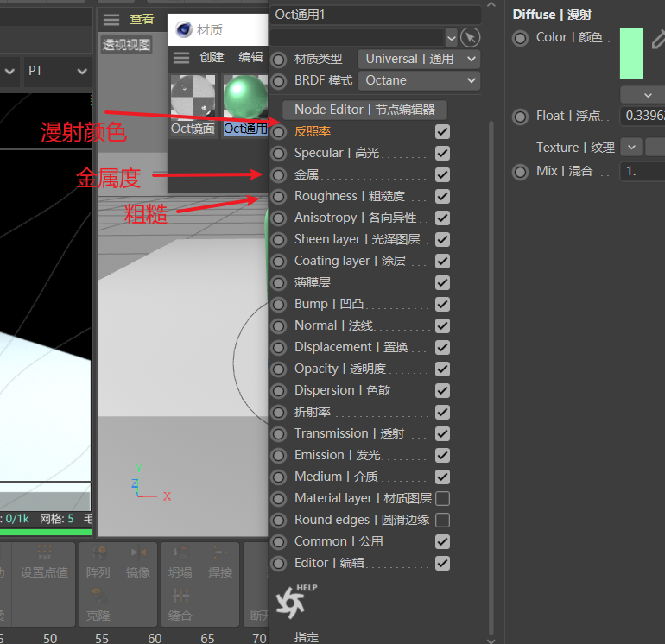Click the scroll-up arrow of attributes panel
665x644 pixels.
pyautogui.click(x=491, y=4)
